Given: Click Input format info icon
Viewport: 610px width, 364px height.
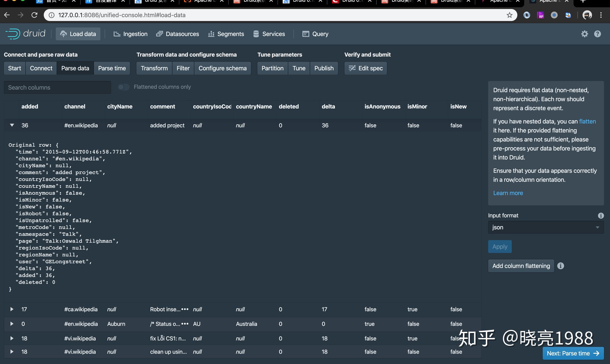Looking at the screenshot, I should 601,215.
